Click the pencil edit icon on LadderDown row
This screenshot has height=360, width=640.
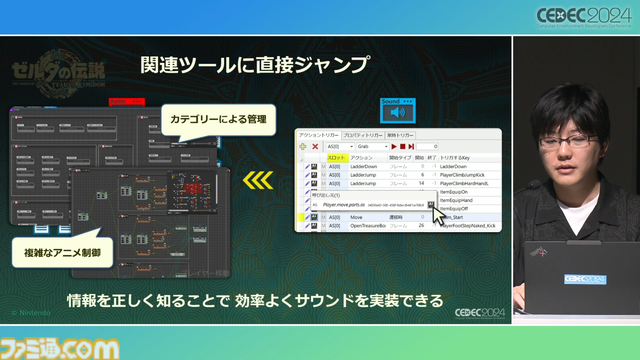point(307,167)
